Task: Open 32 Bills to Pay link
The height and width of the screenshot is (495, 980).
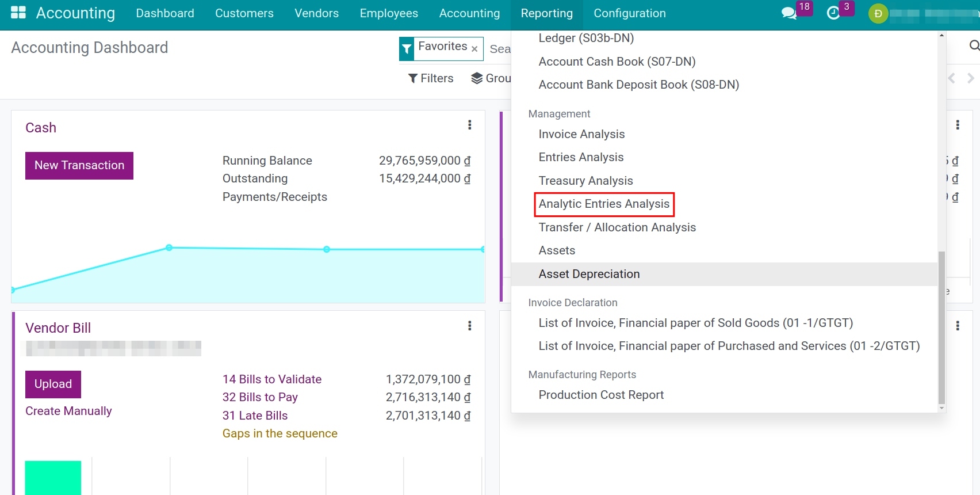Action: (x=260, y=397)
